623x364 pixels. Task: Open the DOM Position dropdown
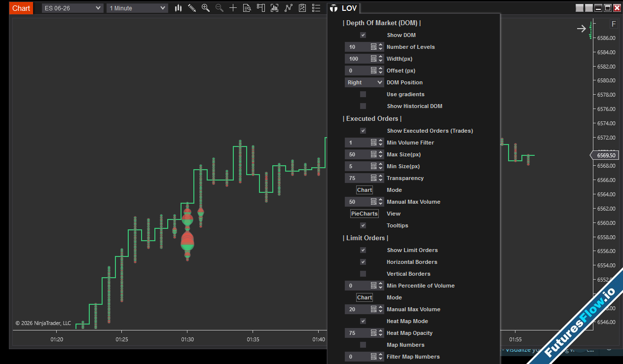364,82
